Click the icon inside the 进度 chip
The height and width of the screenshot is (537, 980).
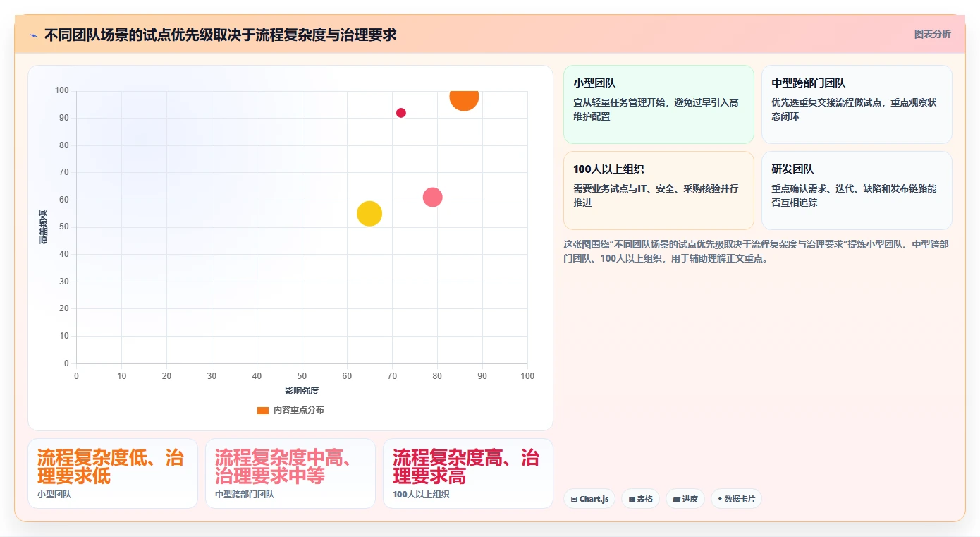point(676,500)
